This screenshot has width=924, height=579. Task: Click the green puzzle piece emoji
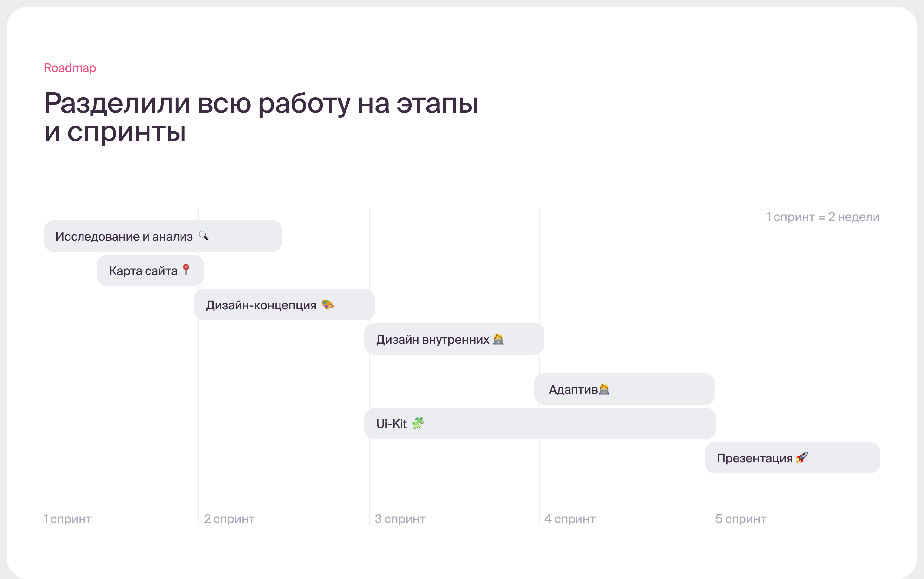[x=418, y=423]
